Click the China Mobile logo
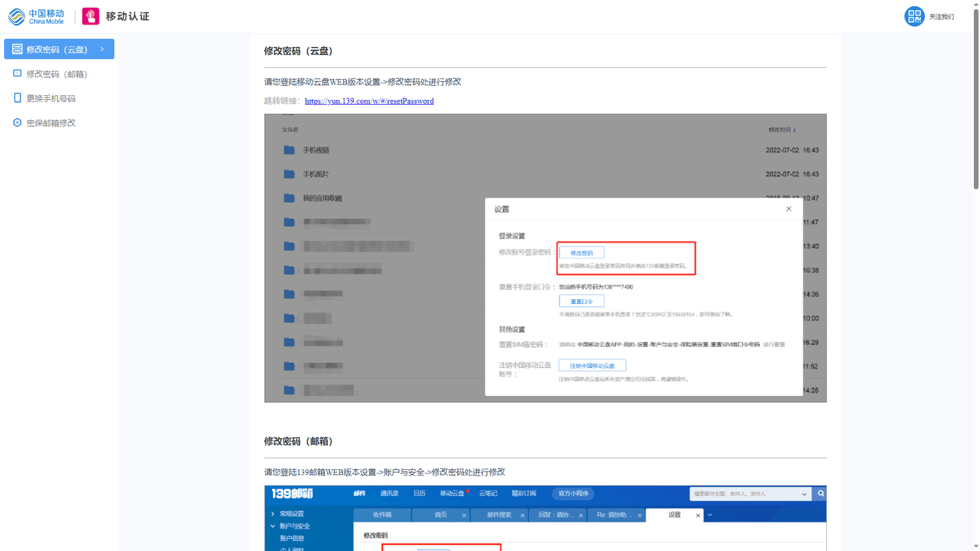The image size is (980, 551). click(36, 16)
